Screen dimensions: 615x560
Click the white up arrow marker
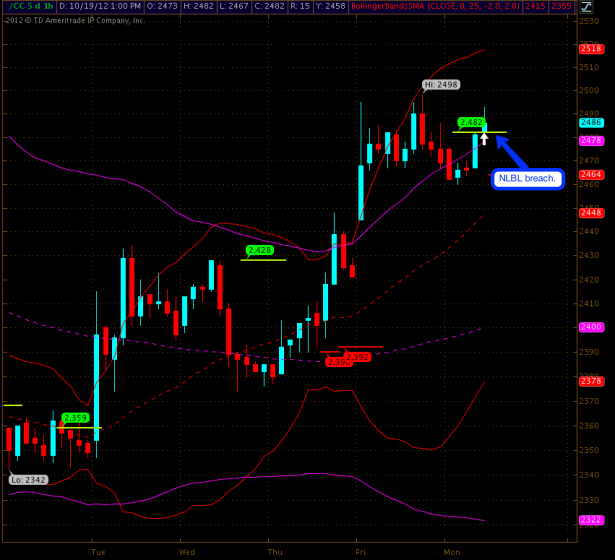point(484,137)
